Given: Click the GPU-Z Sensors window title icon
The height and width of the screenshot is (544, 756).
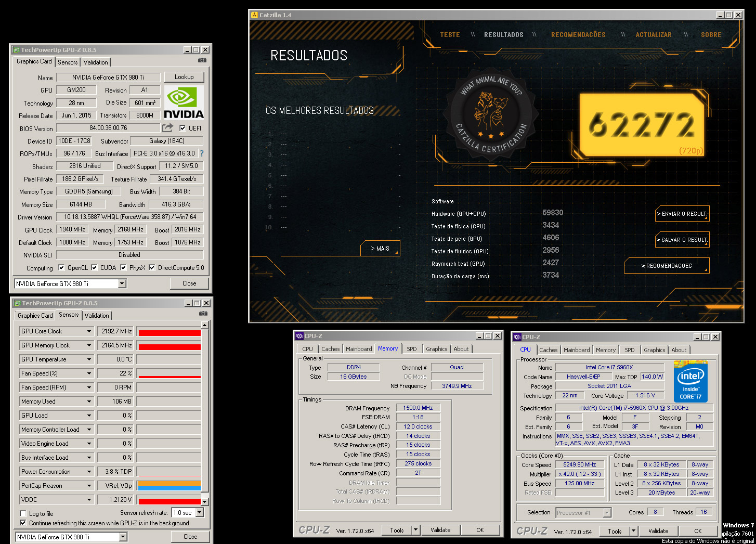Looking at the screenshot, I should pyautogui.click(x=17, y=303).
